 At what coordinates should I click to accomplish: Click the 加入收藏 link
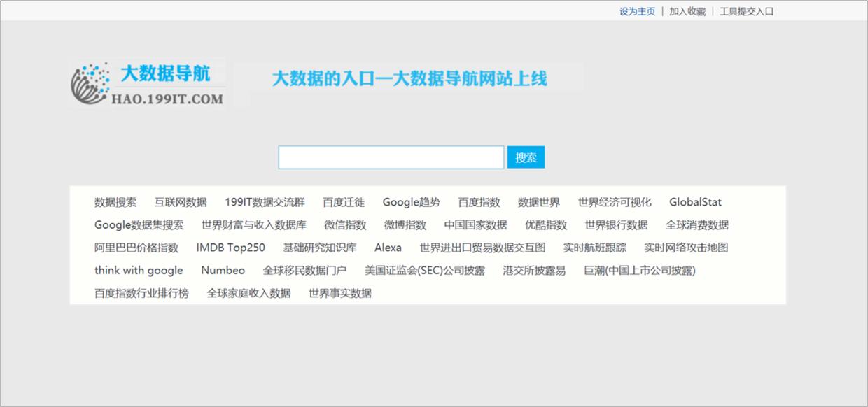point(688,11)
